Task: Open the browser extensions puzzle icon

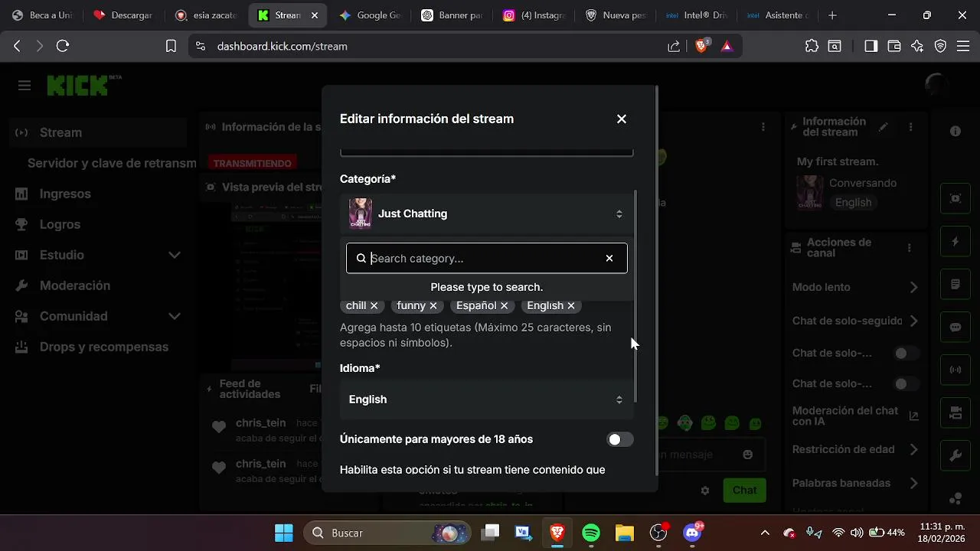Action: coord(812,46)
